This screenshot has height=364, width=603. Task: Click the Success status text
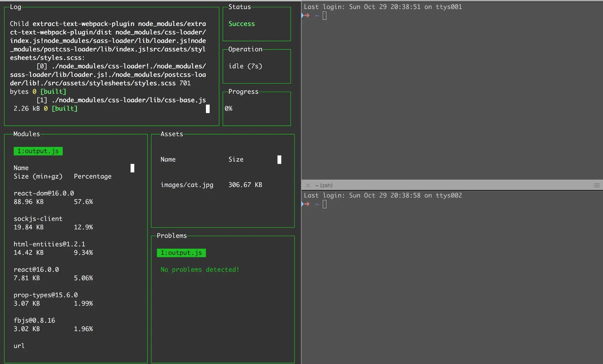click(x=242, y=24)
